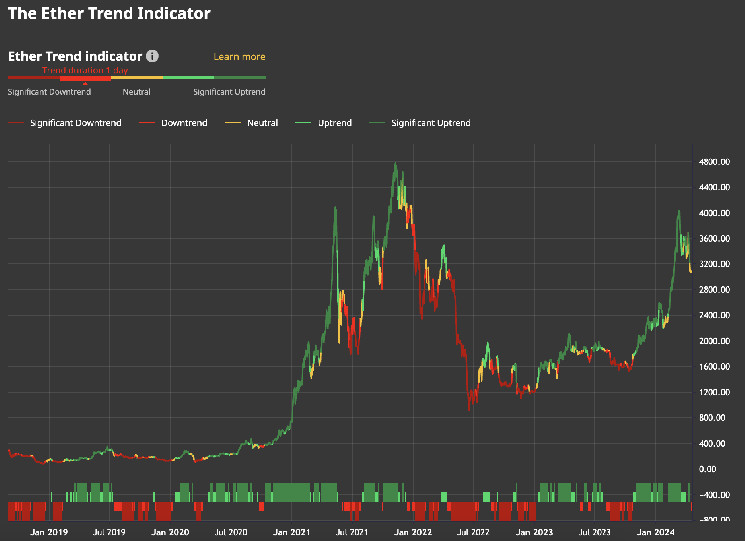Click the 4800.00 y-axis price label
The height and width of the screenshot is (541, 745).
[x=714, y=162]
